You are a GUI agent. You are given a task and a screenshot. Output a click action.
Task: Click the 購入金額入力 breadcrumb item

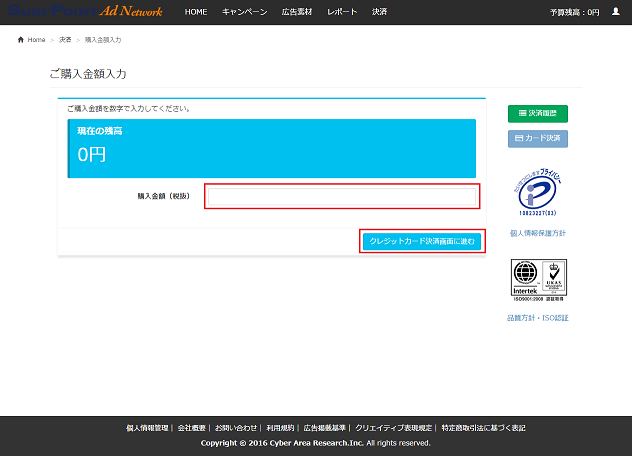(x=103, y=40)
